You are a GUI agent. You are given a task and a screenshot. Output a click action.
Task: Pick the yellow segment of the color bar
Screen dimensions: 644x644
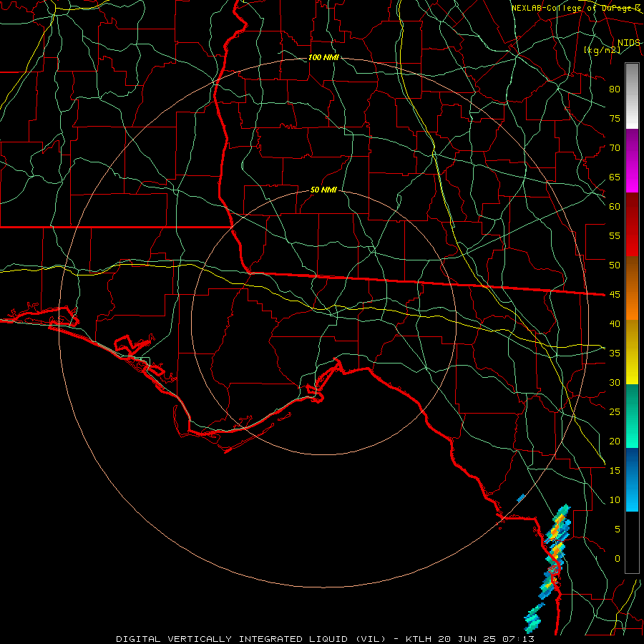632,352
